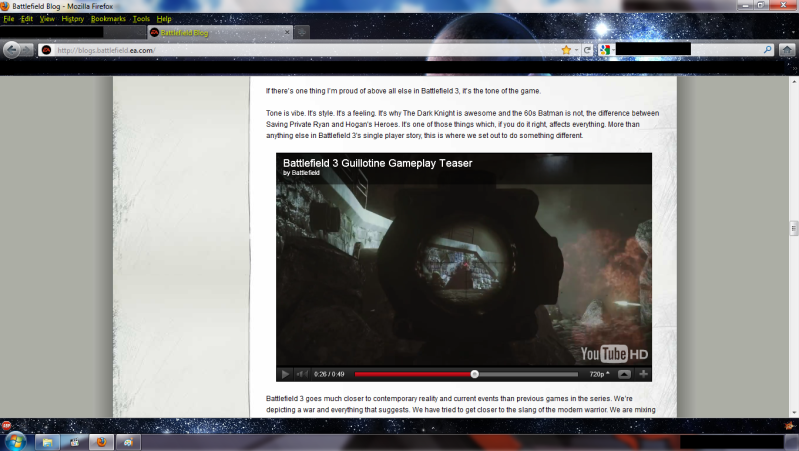
Task: Open the File menu
Action: click(x=9, y=19)
